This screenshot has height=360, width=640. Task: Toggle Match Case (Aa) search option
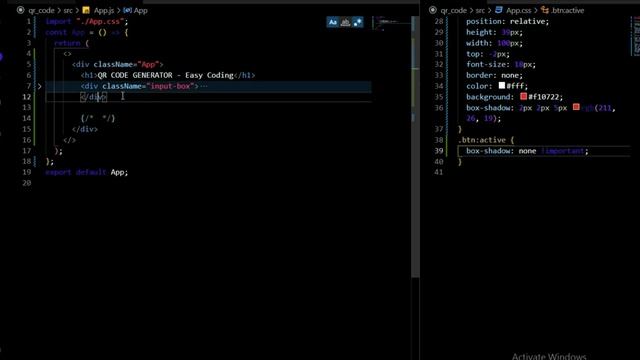[333, 22]
